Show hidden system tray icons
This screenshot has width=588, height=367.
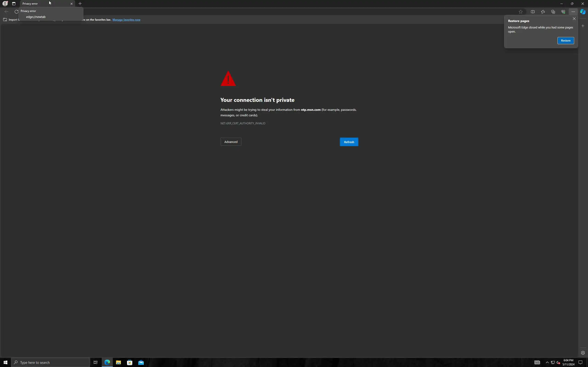(x=547, y=362)
